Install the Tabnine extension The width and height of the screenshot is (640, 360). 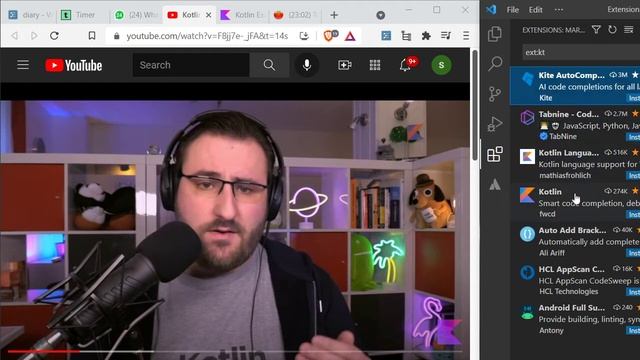(x=633, y=137)
